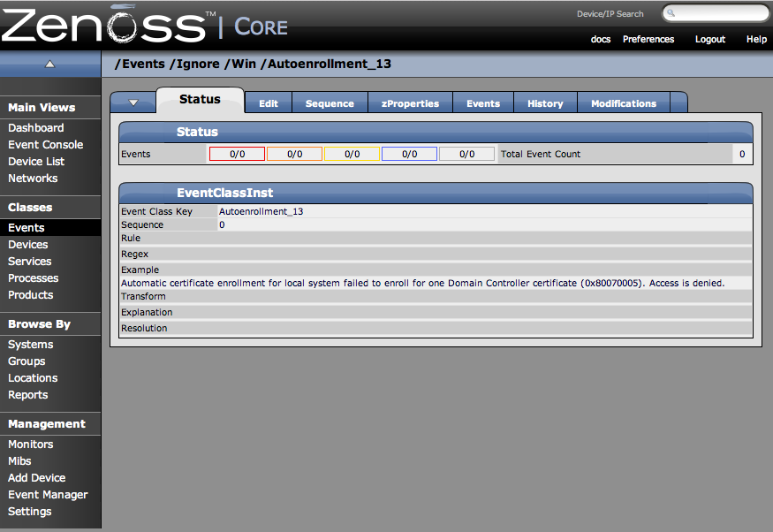Open Devices under Classes
This screenshot has height=532, width=773.
(27, 245)
